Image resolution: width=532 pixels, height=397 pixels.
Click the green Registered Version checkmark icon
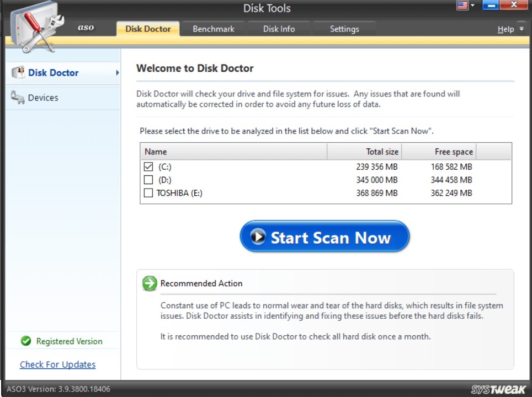(25, 341)
